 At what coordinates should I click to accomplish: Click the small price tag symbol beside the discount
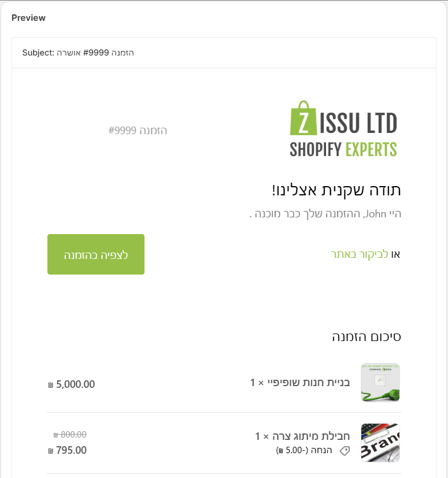345,451
